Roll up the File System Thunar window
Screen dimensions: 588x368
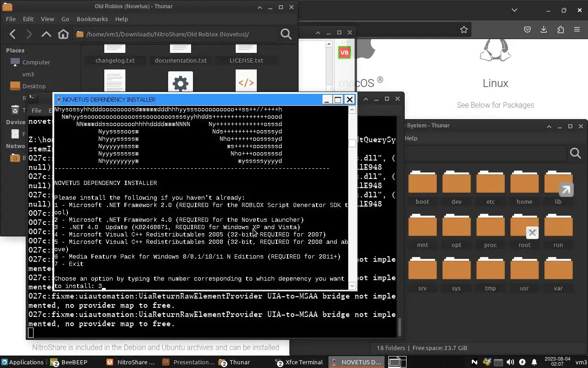(549, 126)
